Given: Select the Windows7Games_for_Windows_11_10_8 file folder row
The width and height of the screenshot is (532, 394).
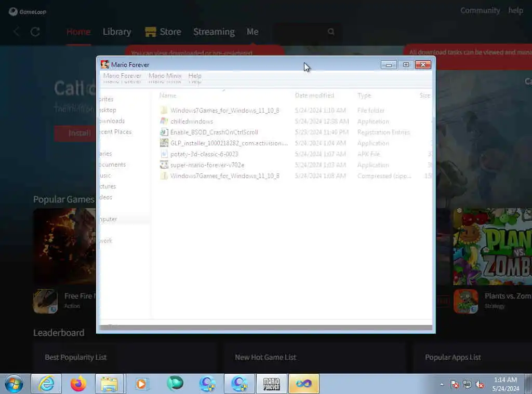Looking at the screenshot, I should point(224,110).
